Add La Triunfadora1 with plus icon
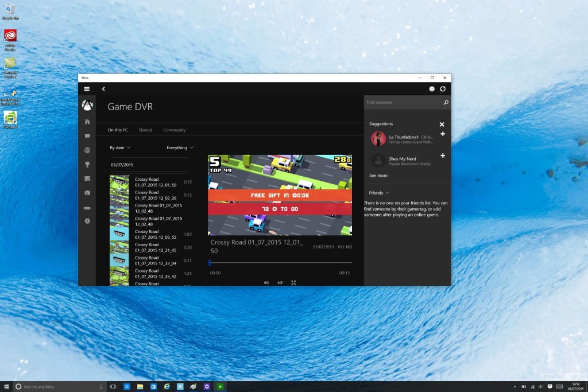588x392 pixels. (x=443, y=134)
